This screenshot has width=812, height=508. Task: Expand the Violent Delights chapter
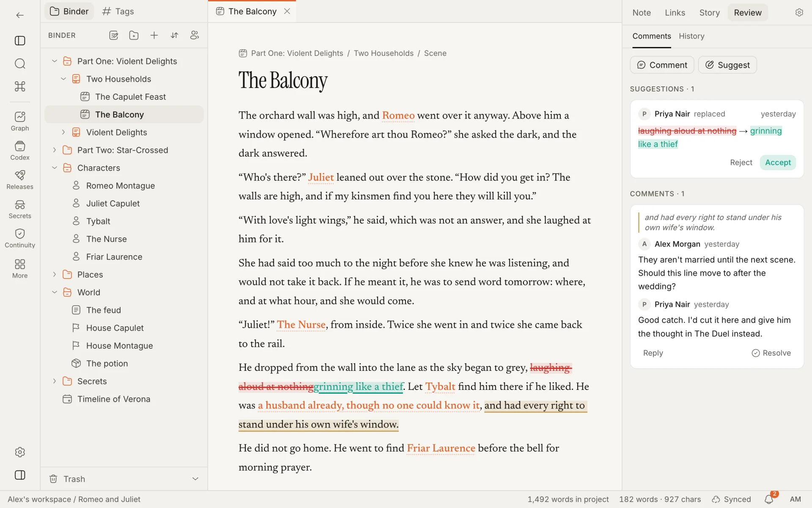click(63, 132)
